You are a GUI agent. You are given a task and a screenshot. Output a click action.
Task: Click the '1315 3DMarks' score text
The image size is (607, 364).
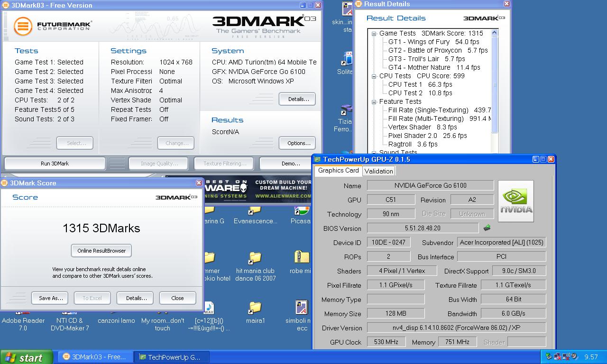pos(101,228)
